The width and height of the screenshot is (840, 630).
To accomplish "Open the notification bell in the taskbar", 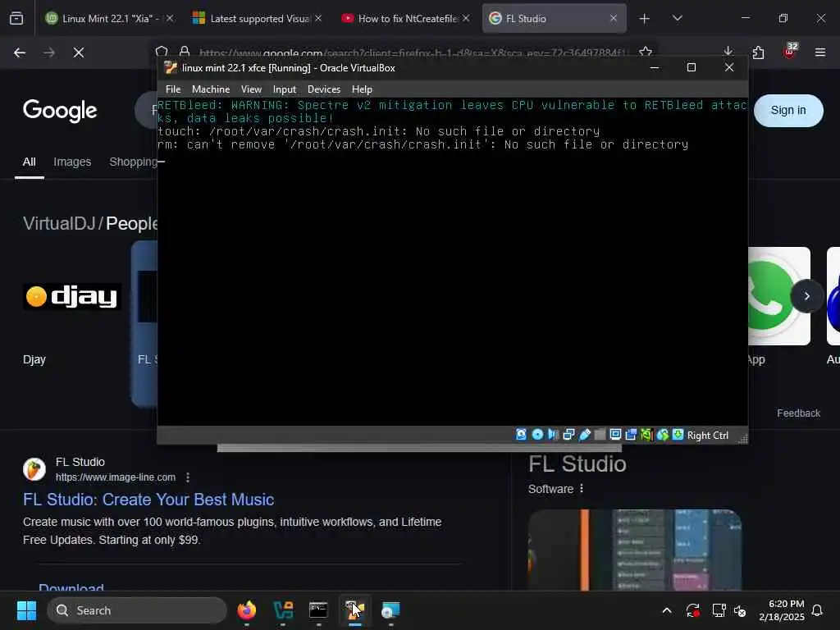I will [817, 610].
